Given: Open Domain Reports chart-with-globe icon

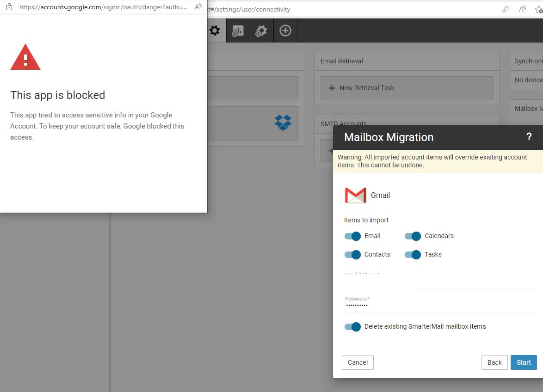Looking at the screenshot, I should 238,31.
